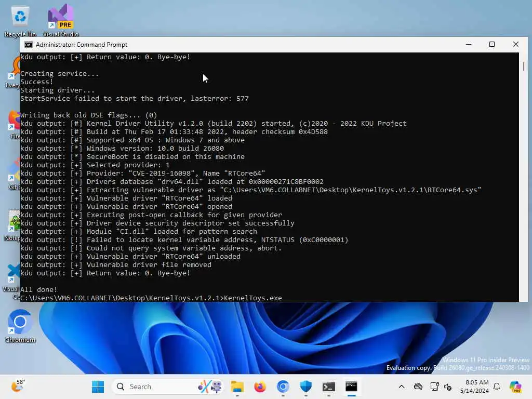Open File Explorer from the taskbar
Image resolution: width=532 pixels, height=399 pixels.
click(237, 387)
